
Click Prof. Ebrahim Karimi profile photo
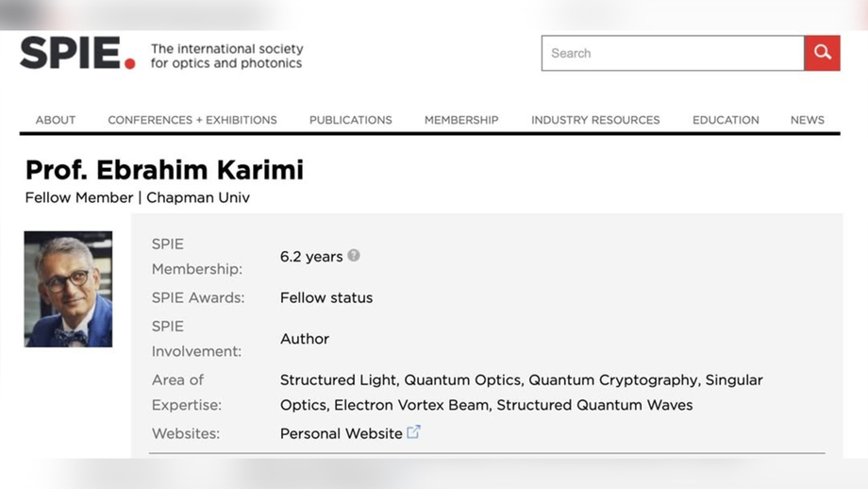68,289
